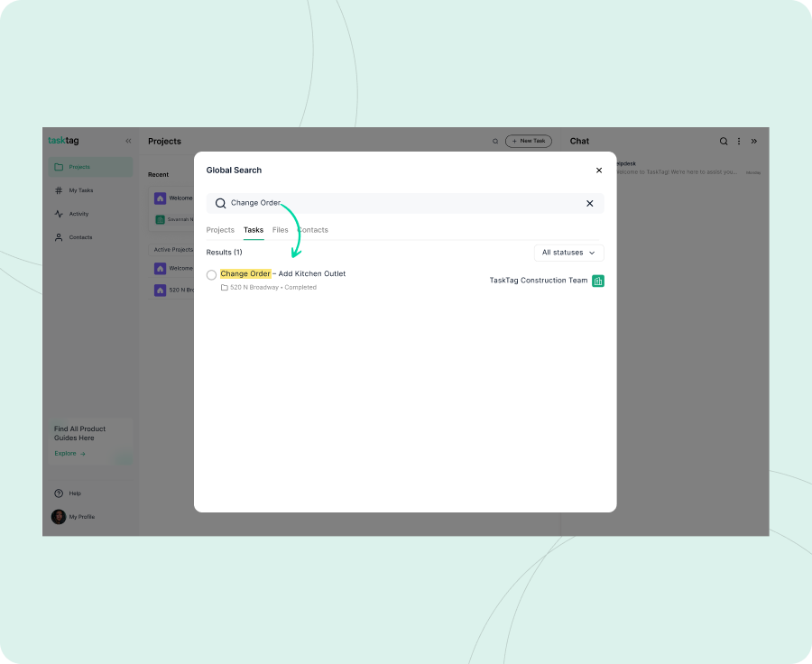
Task: Close the Global Search dialog
Action: point(598,171)
